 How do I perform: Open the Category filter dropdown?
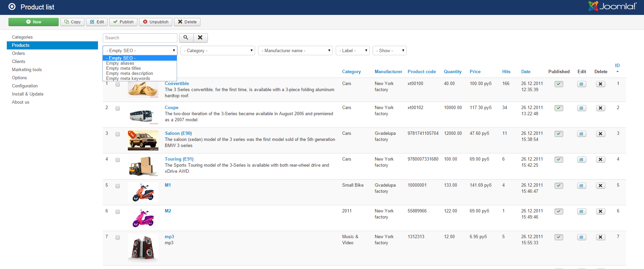pyautogui.click(x=217, y=50)
